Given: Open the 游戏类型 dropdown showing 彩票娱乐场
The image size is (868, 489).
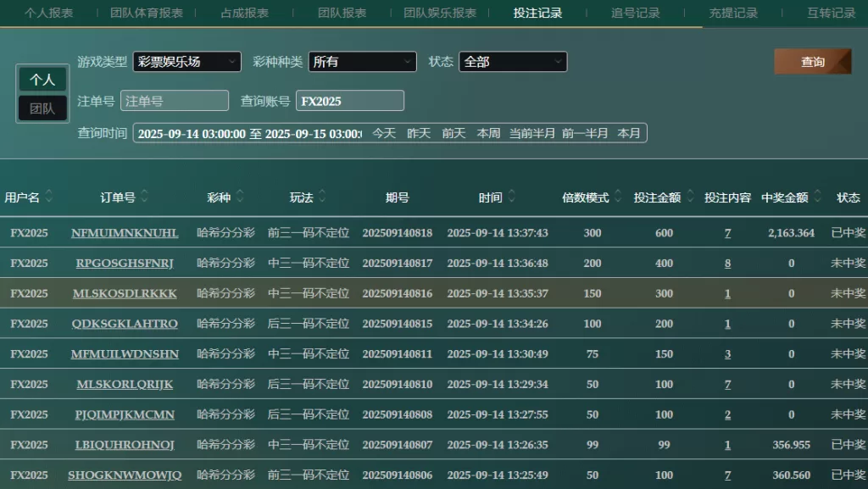Looking at the screenshot, I should pyautogui.click(x=186, y=62).
